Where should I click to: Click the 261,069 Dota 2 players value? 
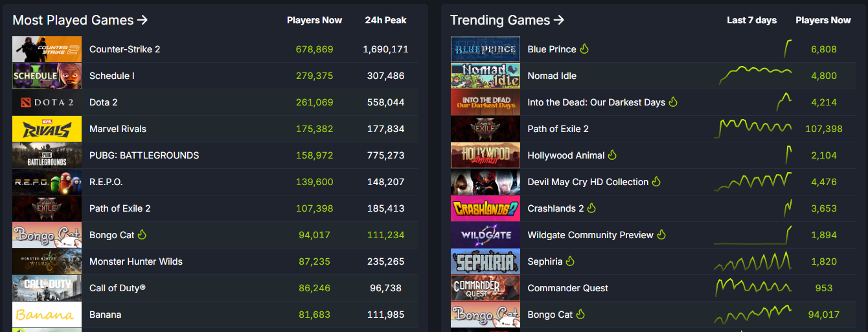pos(314,102)
